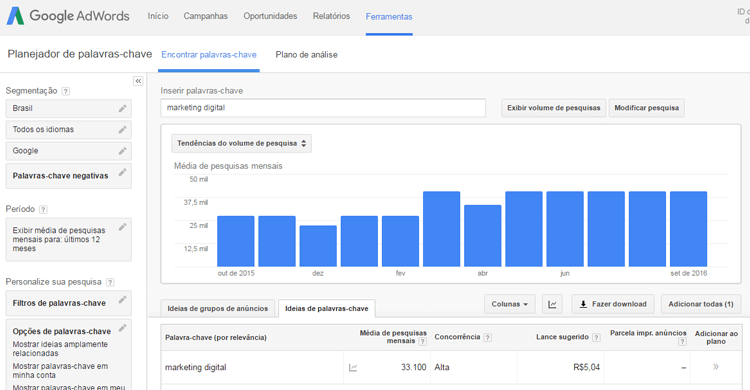
Task: Click the R$5,04 suggested bid value
Action: click(x=586, y=367)
